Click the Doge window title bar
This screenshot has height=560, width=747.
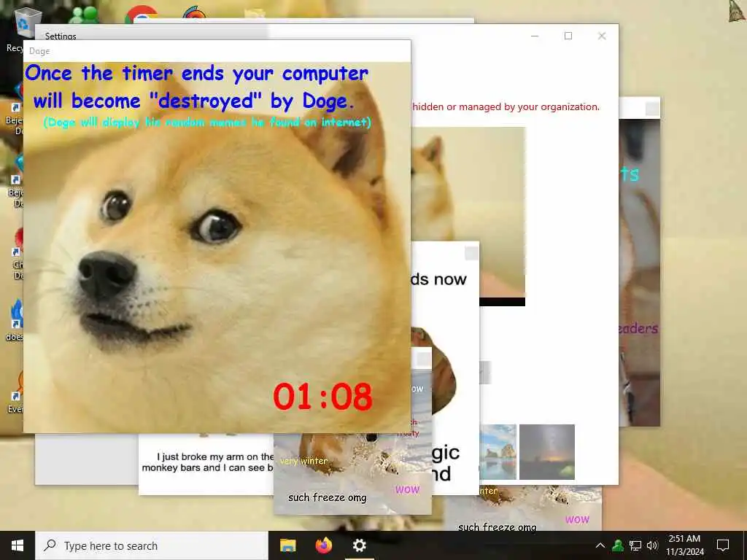pyautogui.click(x=217, y=51)
